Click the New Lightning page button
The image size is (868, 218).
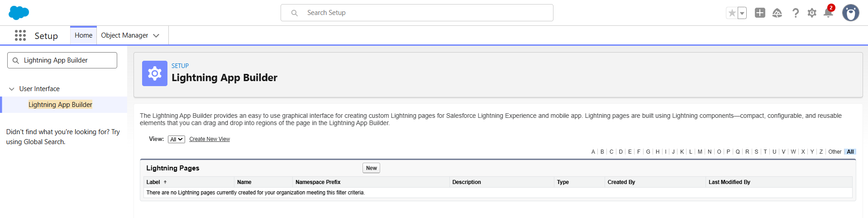pyautogui.click(x=371, y=168)
